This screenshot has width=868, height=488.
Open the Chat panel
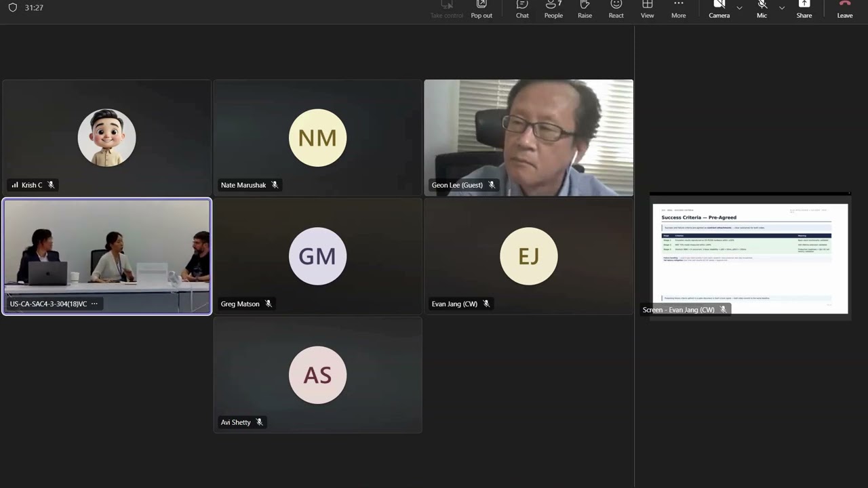coord(522,9)
